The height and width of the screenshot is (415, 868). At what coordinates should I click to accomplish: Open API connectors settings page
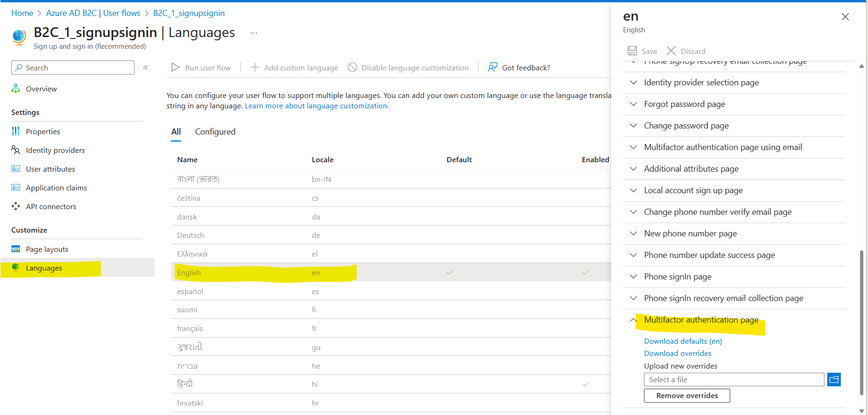(x=51, y=206)
